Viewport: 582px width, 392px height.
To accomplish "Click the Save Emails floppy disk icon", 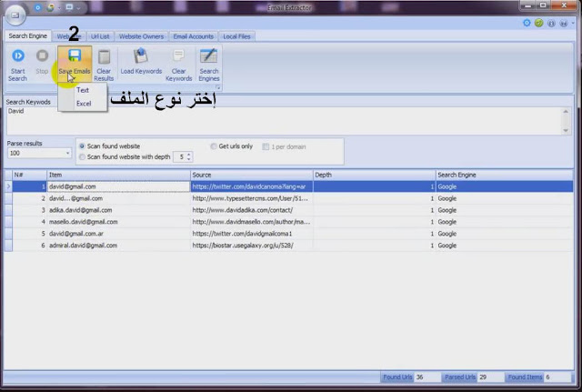I will tap(75, 55).
